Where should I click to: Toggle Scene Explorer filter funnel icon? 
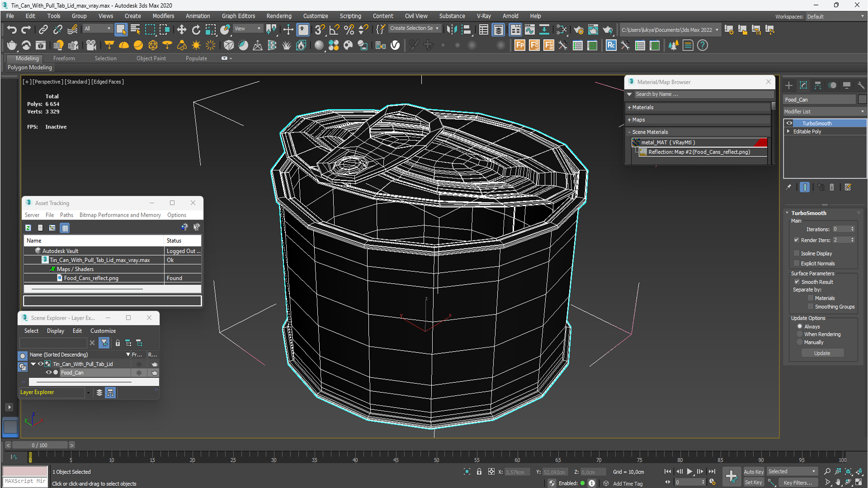pos(104,343)
